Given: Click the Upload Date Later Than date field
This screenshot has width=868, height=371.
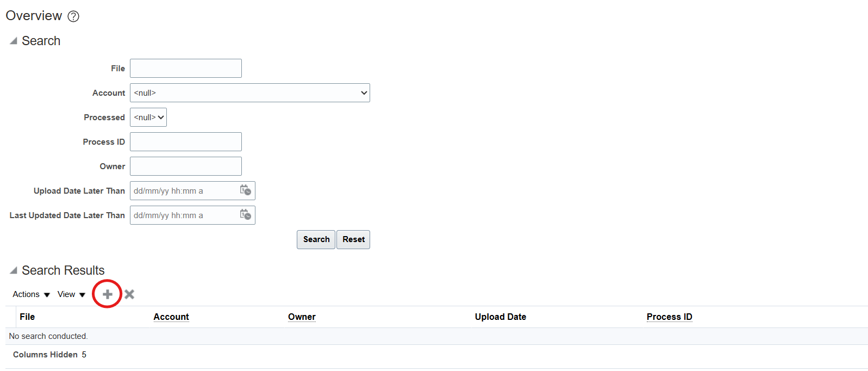Looking at the screenshot, I should [x=183, y=191].
